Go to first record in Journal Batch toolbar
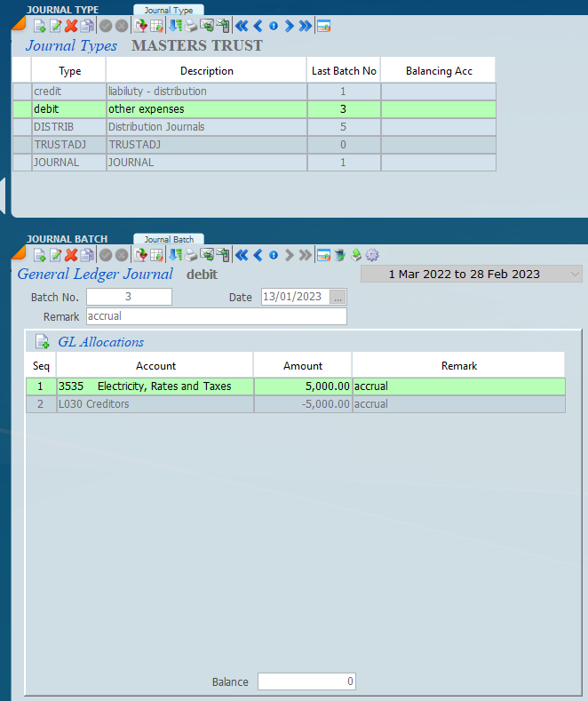 tap(242, 255)
